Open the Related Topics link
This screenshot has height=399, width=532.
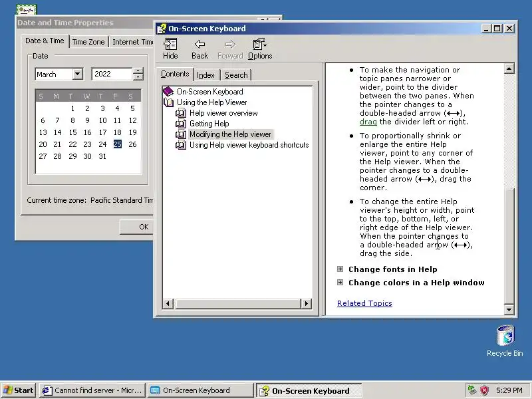(364, 303)
